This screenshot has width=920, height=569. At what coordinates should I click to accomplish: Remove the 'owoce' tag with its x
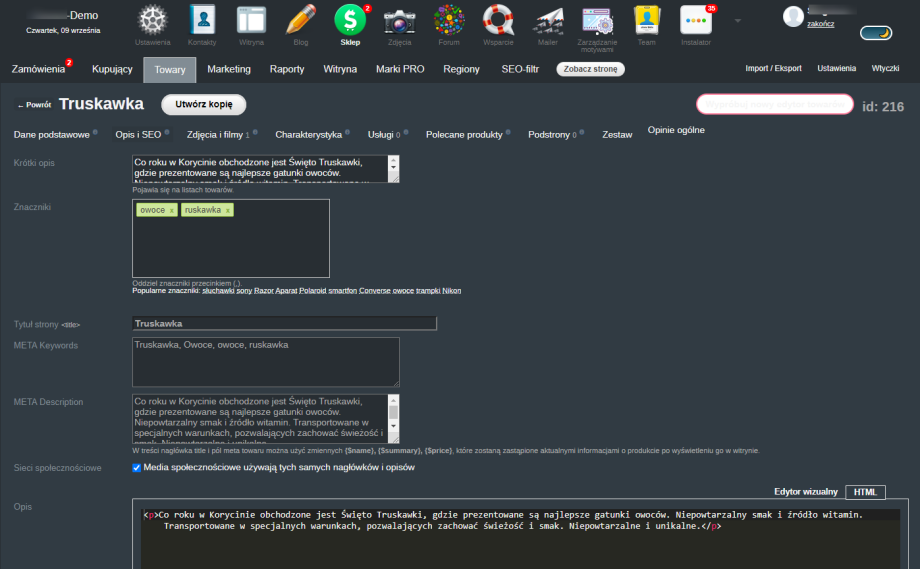[171, 210]
